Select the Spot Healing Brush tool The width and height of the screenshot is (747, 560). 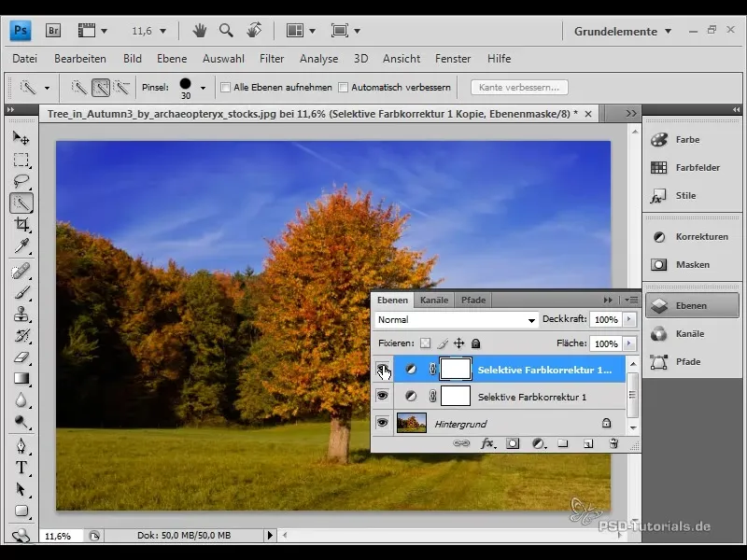21,272
